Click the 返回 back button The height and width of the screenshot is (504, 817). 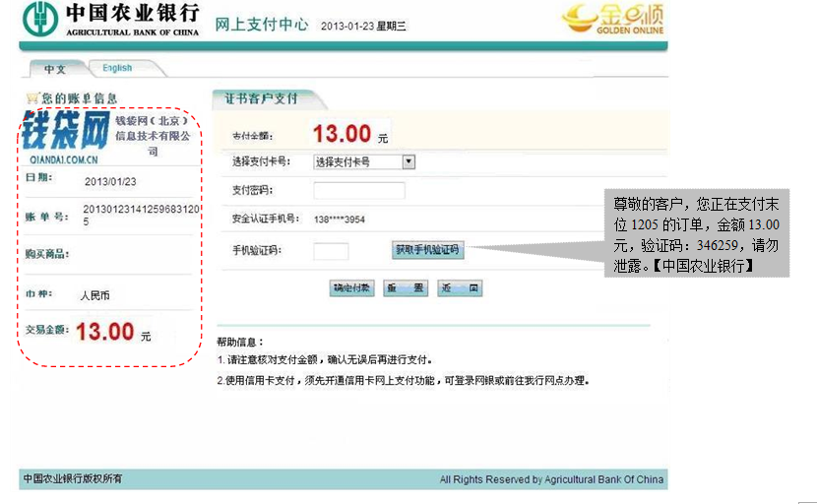coord(460,287)
